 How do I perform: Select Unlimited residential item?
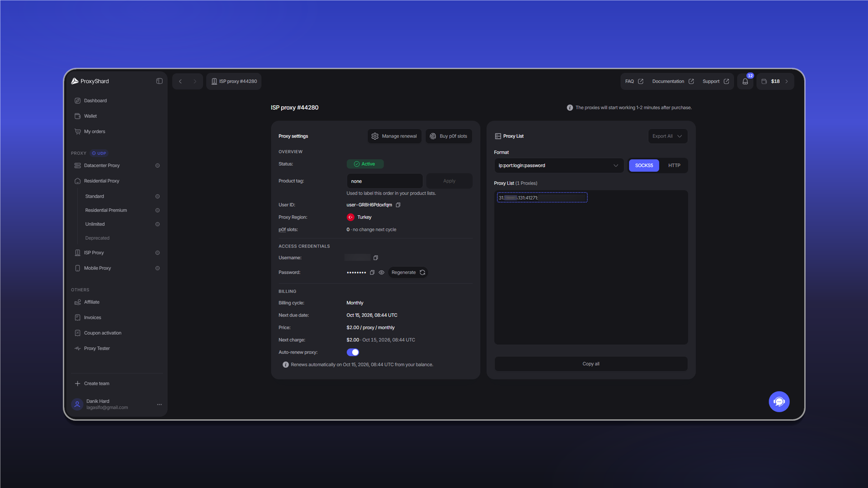(x=95, y=224)
